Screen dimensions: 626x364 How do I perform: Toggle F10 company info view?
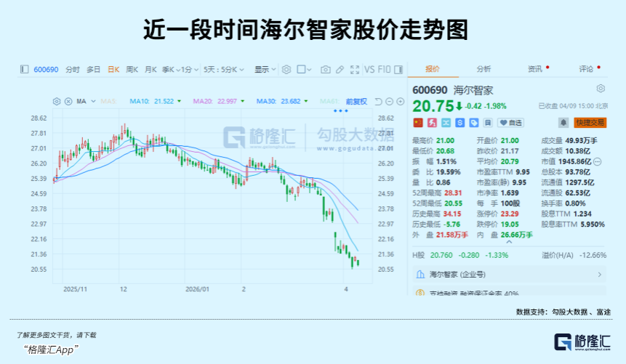(x=384, y=70)
